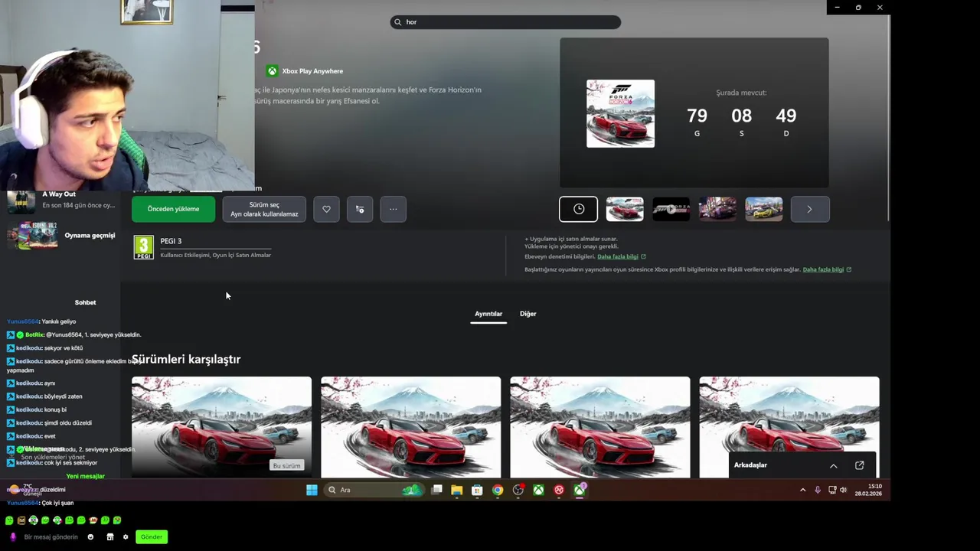Send chat message with Gönder button

pos(152,537)
